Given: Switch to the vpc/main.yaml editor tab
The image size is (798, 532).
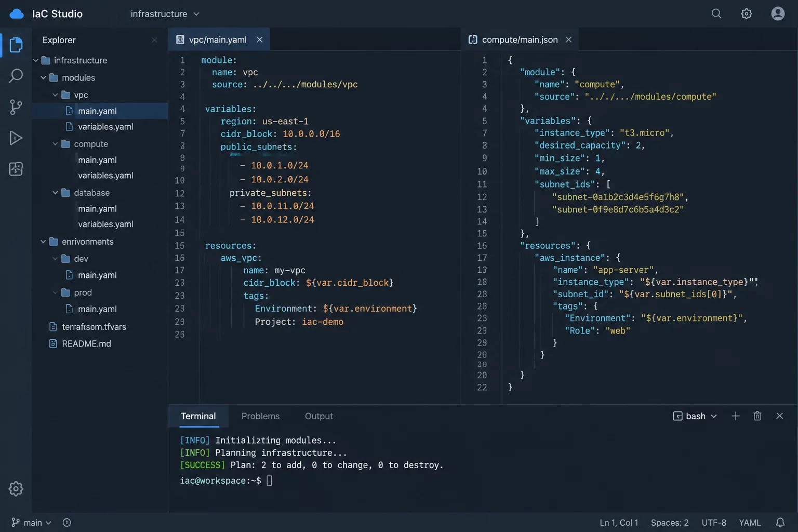Looking at the screenshot, I should coord(218,39).
